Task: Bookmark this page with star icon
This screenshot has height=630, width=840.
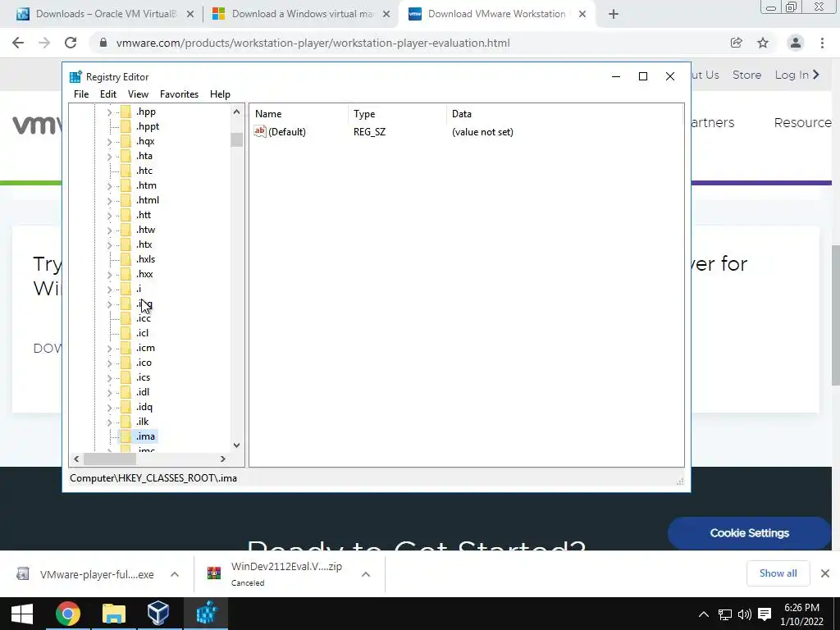Action: click(x=763, y=43)
